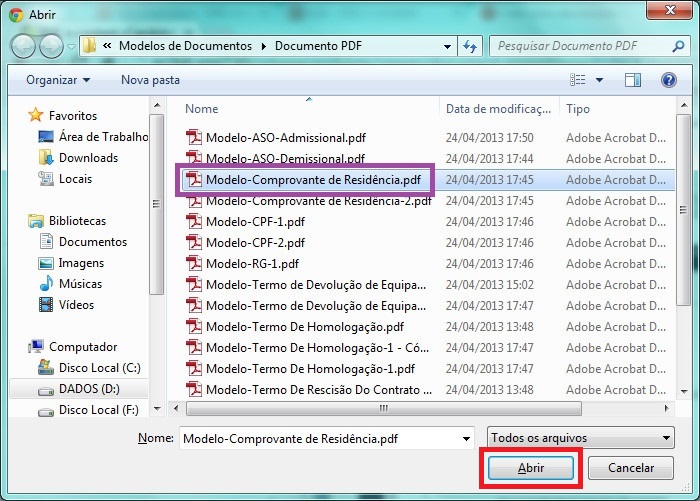Click the change view icon
This screenshot has width=700, height=501.
point(578,79)
